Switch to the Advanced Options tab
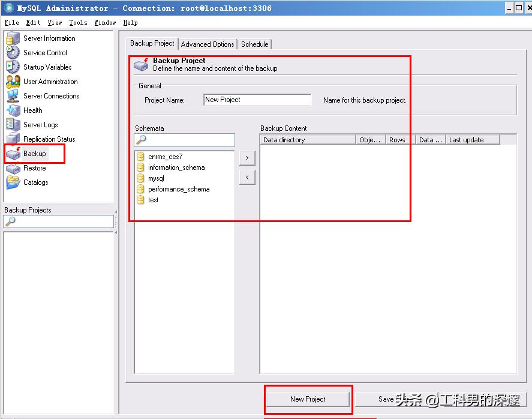 [208, 44]
